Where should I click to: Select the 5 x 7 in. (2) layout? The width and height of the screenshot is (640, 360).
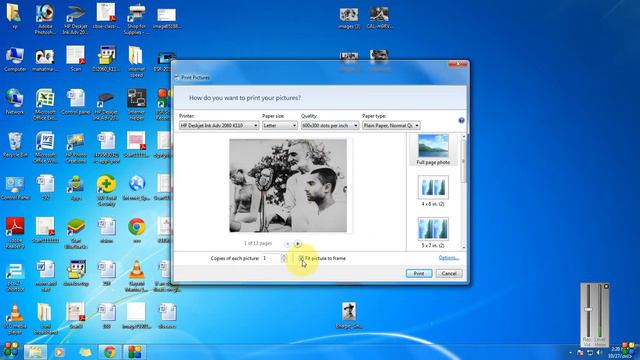point(433,232)
